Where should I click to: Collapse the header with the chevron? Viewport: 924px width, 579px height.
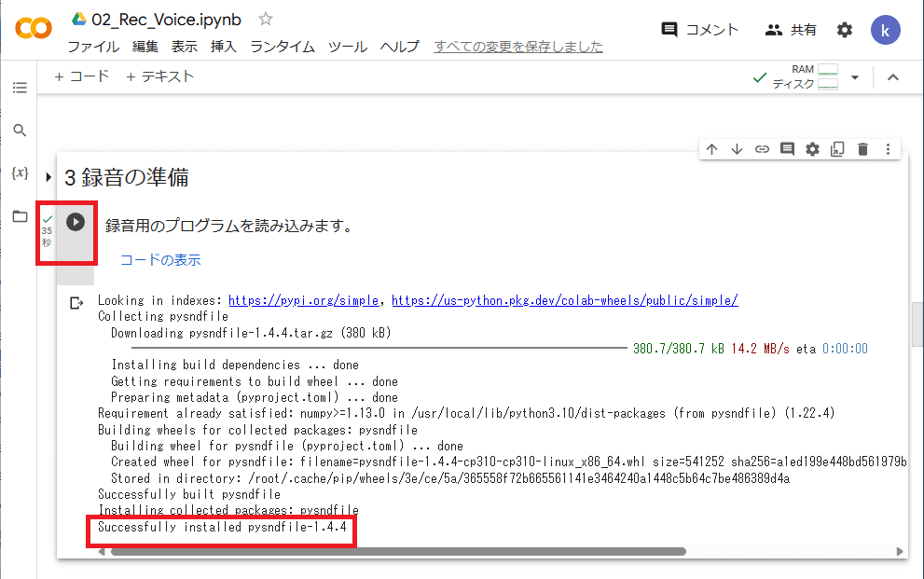[893, 77]
